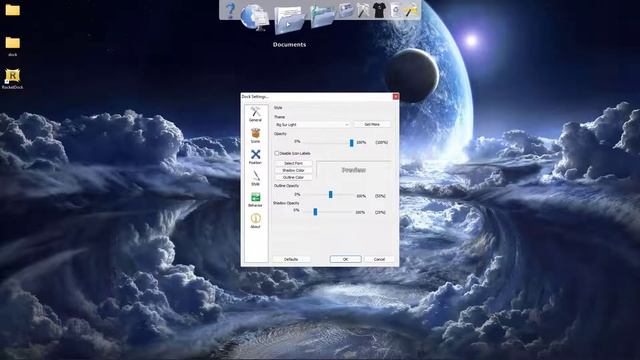Open the gear document dock icon
Image resolution: width=640 pixels, height=360 pixels.
coord(395,10)
